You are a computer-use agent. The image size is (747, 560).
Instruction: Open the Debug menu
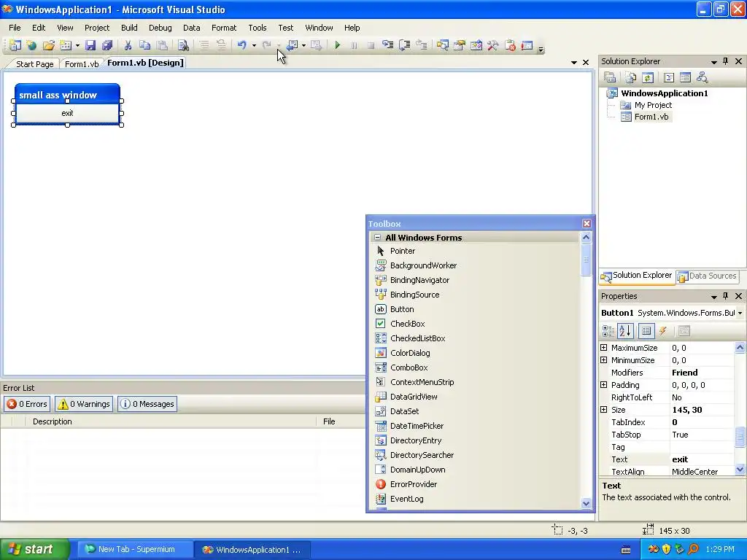160,28
